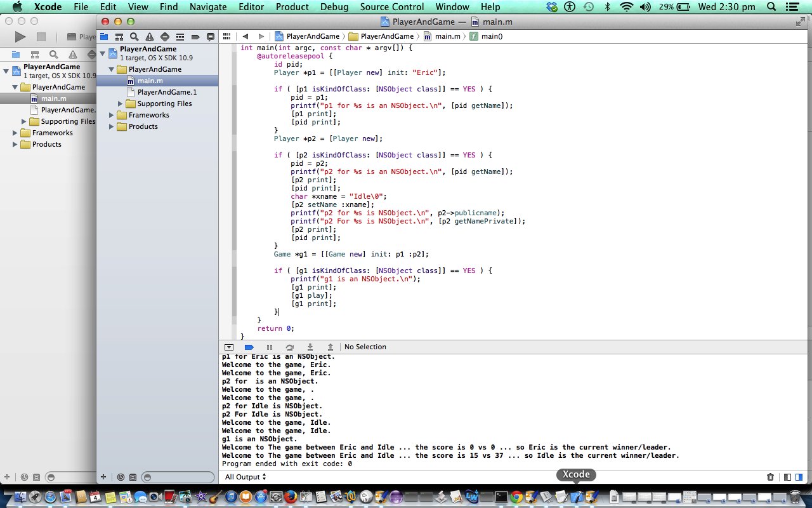Open Breakpoint navigator in front window
The image size is (812, 508).
[195, 37]
